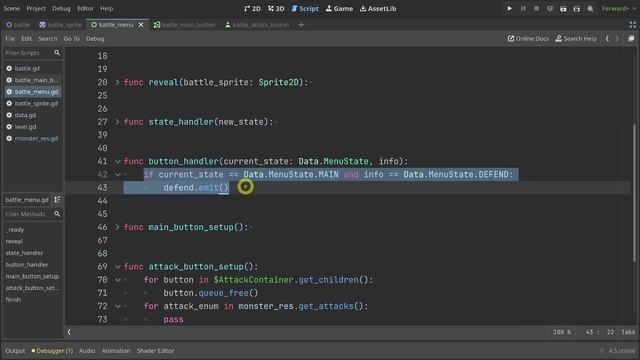Viewport: 640px width, 360px height.
Task: Fold the for loop on line 72
Action: (x=118, y=306)
